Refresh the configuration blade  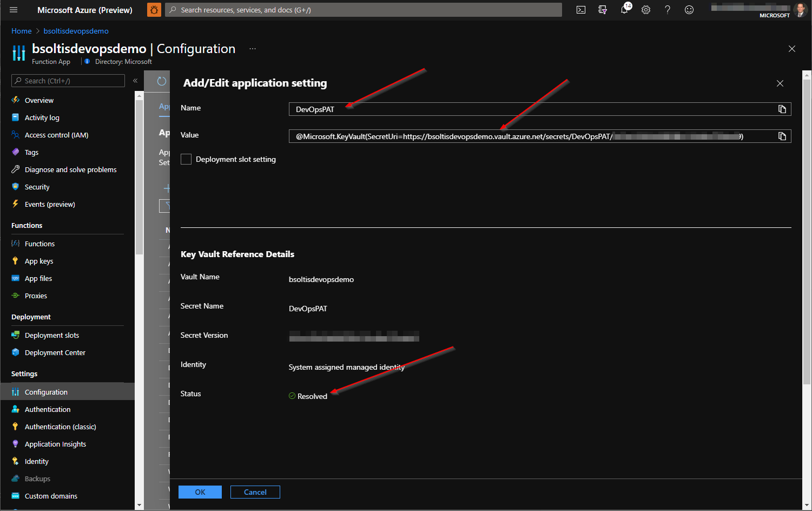pos(161,81)
